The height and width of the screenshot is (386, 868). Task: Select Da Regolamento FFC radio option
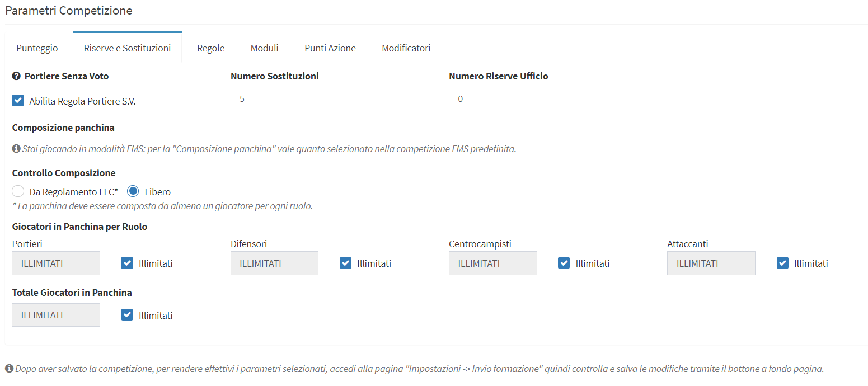(x=18, y=191)
